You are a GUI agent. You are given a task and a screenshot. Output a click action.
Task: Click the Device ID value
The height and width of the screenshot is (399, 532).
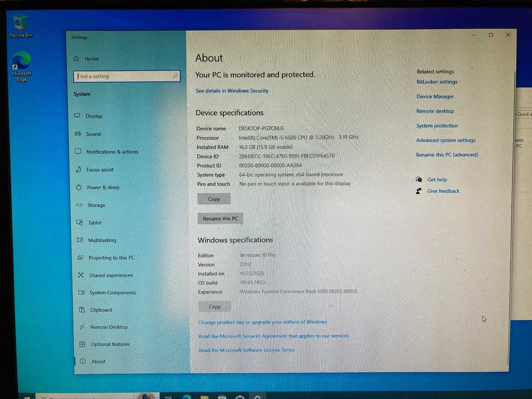point(287,156)
